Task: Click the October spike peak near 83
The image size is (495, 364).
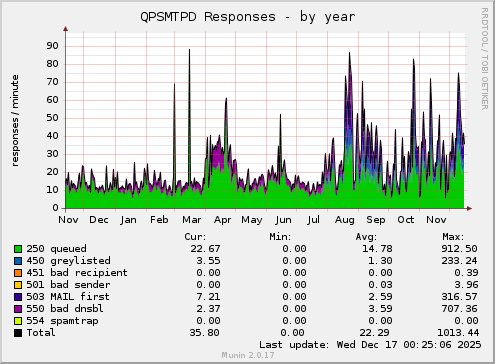Action: (413, 60)
